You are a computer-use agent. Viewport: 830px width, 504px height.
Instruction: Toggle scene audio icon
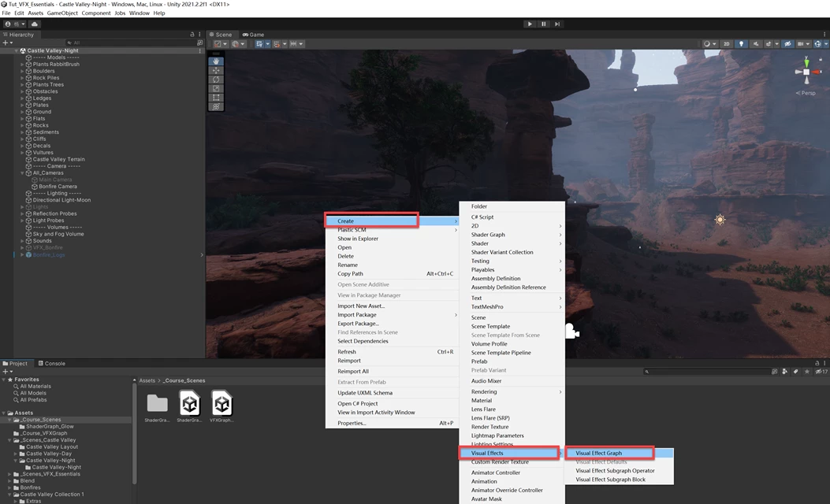(x=755, y=44)
